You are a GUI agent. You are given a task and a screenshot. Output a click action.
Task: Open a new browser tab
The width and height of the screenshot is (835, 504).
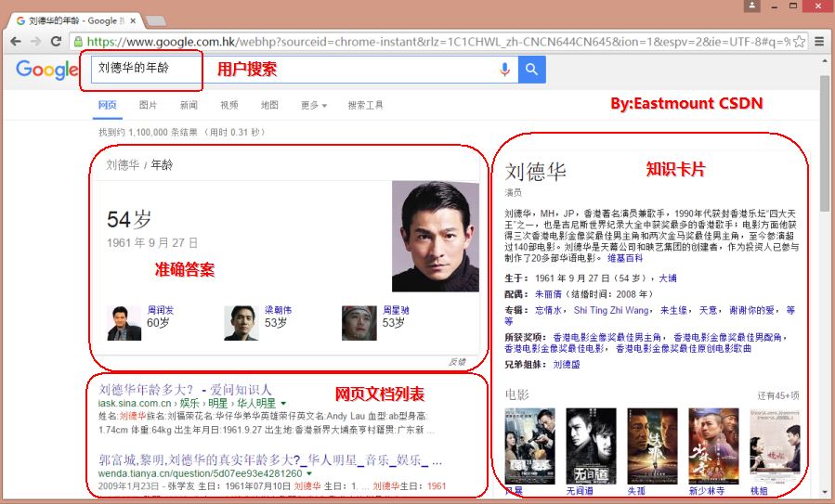[155, 20]
